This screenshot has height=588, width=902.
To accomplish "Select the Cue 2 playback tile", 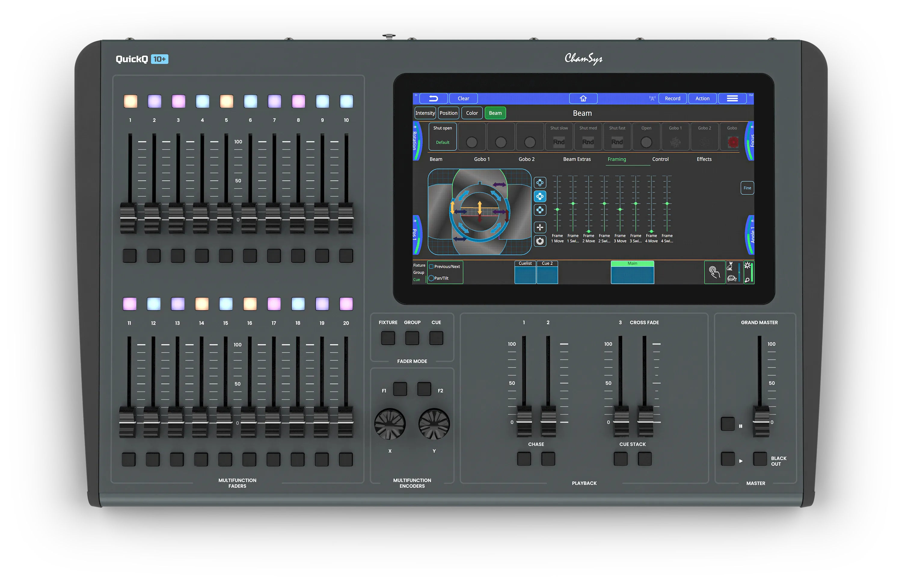I will [x=547, y=272].
